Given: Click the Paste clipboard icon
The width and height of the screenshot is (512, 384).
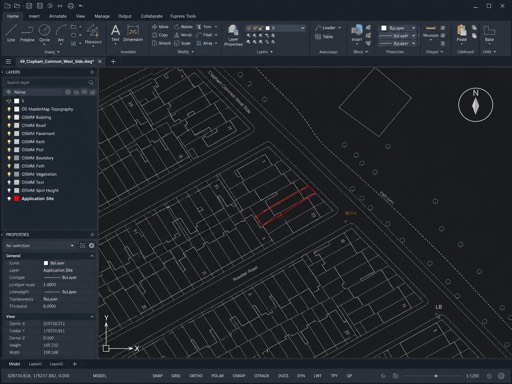Looking at the screenshot, I should click(x=462, y=33).
